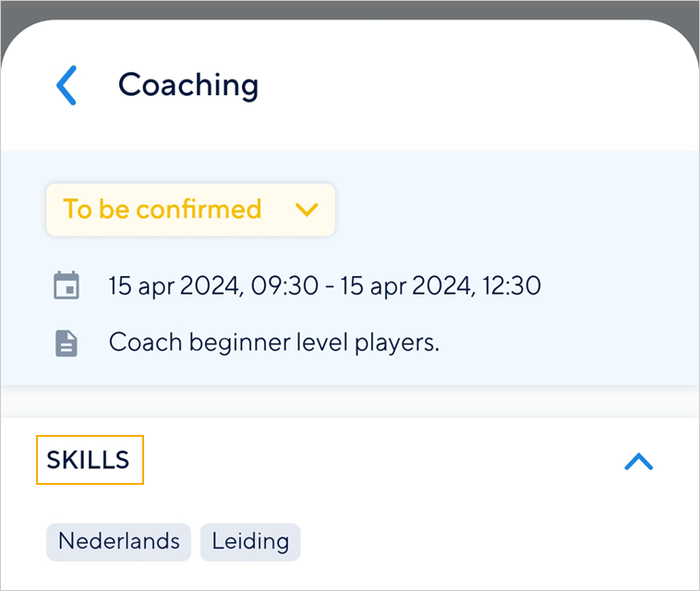Open the "To be confirmed" status dropdown
Screen dimensions: 700x591
point(189,210)
